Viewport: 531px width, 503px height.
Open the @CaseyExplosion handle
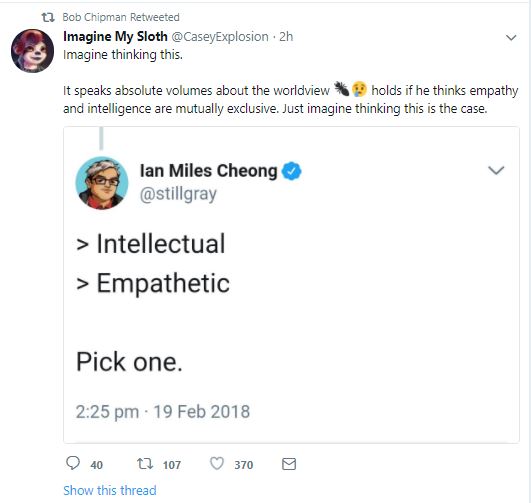click(x=220, y=37)
